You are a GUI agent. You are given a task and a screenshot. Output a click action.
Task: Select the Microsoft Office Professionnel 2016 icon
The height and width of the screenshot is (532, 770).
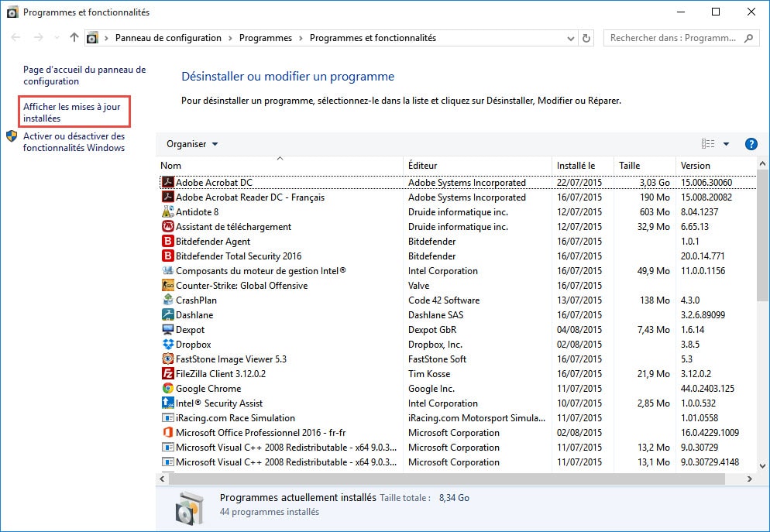click(x=168, y=432)
